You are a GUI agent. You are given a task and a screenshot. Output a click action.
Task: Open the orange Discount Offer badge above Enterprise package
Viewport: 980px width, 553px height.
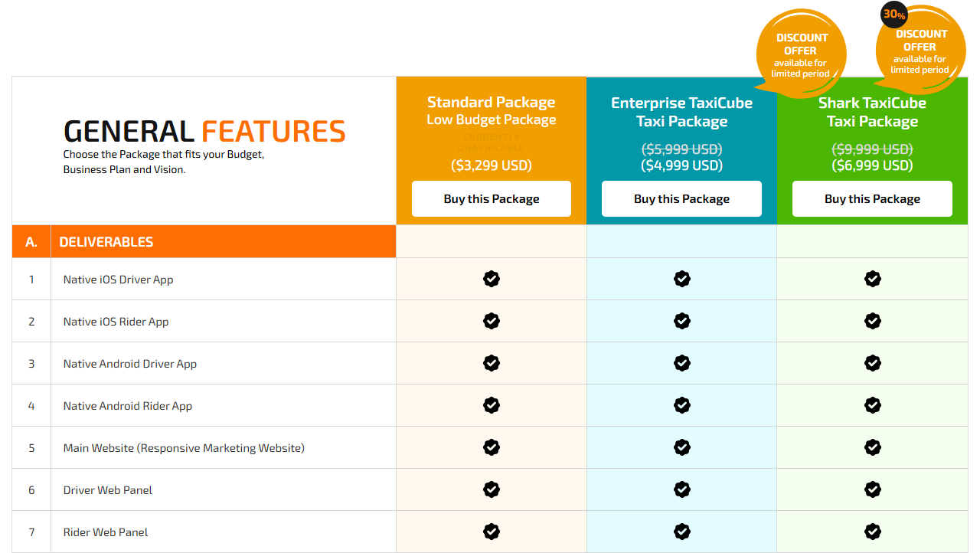pos(801,52)
